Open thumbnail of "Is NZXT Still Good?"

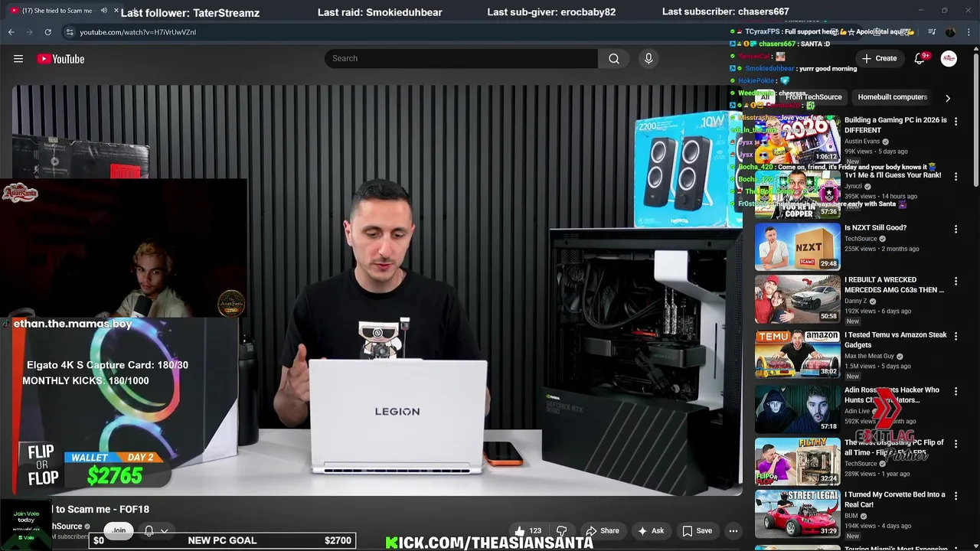pos(797,246)
